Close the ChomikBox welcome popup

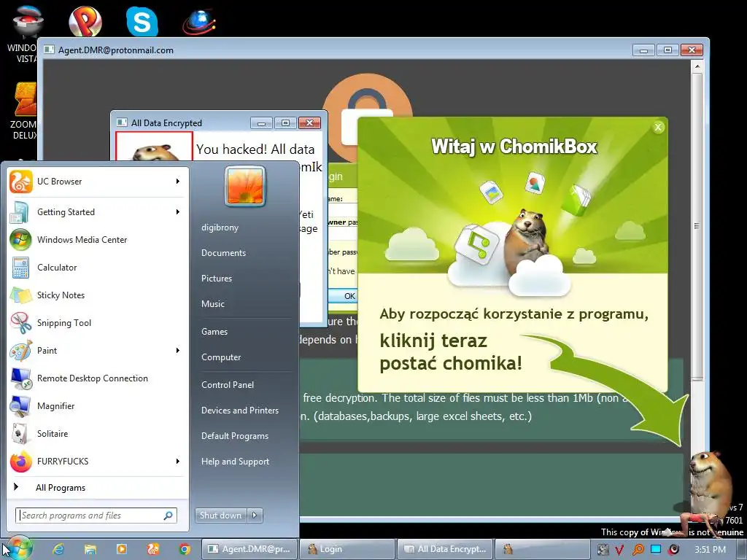[658, 127]
